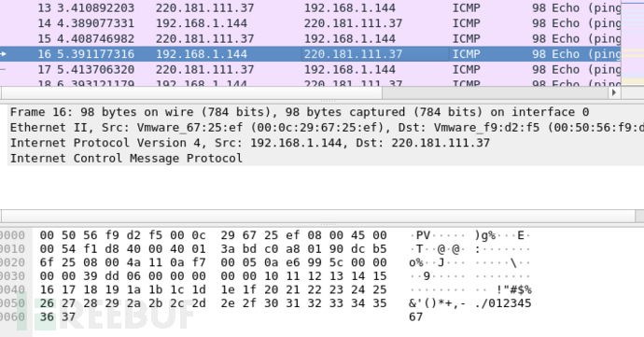Click the splitter handle above packet details
Image resolution: width=644 pixels, height=337 pixels.
click(x=328, y=101)
